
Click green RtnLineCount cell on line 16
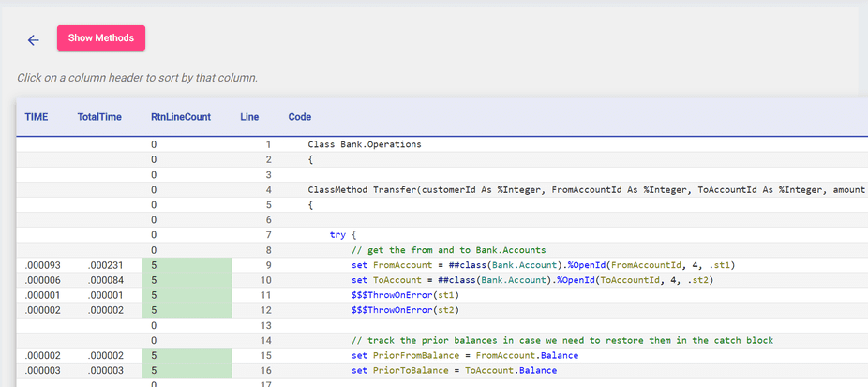[187, 370]
